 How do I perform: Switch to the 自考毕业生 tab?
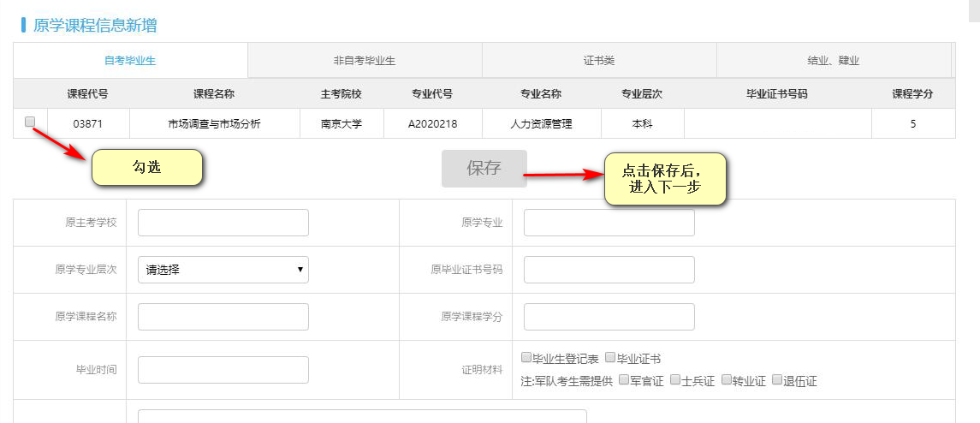[130, 61]
